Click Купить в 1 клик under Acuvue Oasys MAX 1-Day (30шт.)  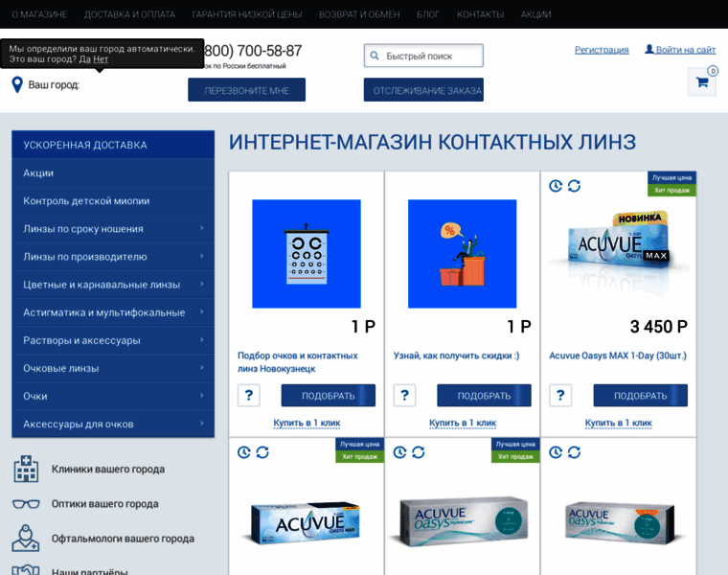pyautogui.click(x=619, y=423)
